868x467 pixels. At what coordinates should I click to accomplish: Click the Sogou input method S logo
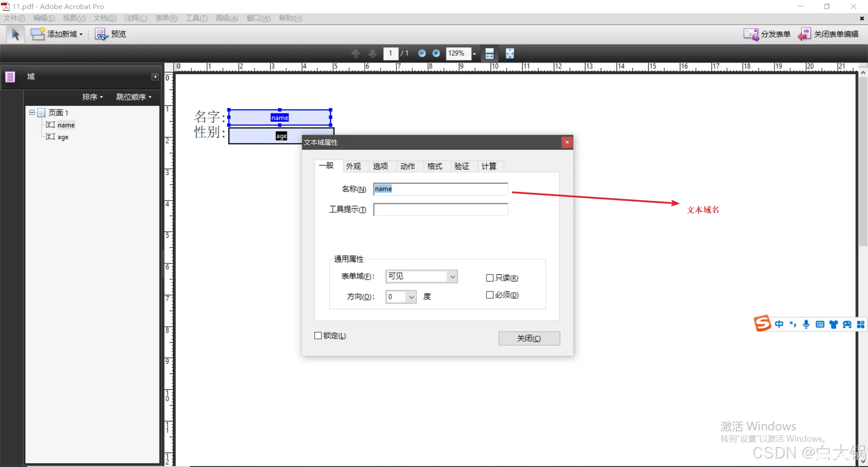pos(762,324)
